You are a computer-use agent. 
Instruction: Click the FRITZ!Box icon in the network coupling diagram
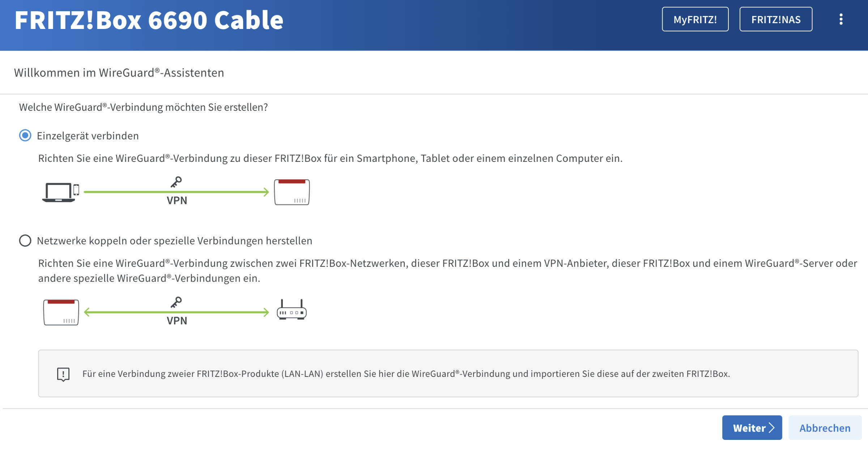point(61,312)
